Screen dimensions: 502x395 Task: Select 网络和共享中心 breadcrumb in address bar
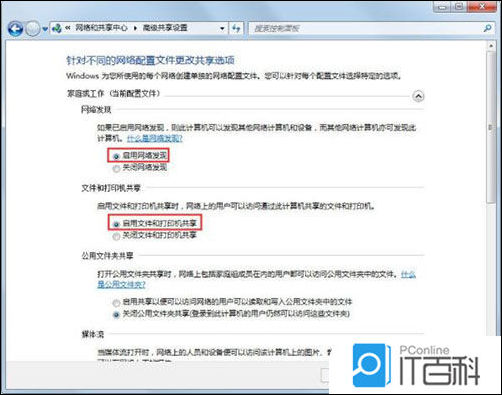coord(101,28)
